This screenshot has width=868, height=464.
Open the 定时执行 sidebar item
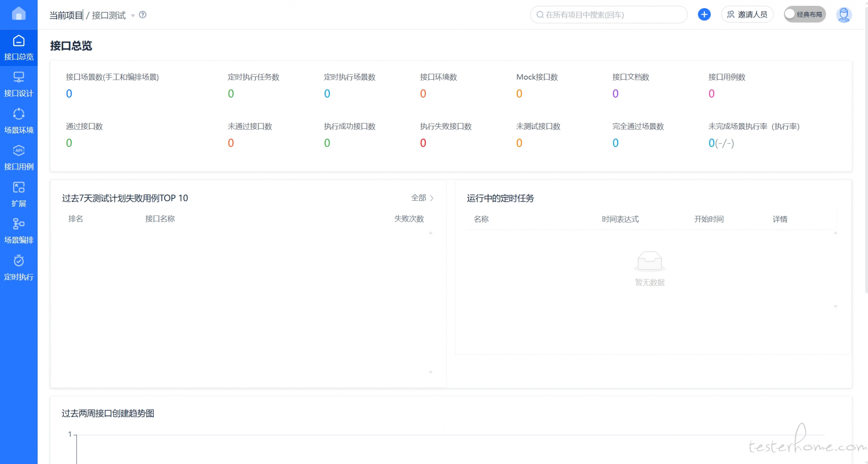pos(19,268)
